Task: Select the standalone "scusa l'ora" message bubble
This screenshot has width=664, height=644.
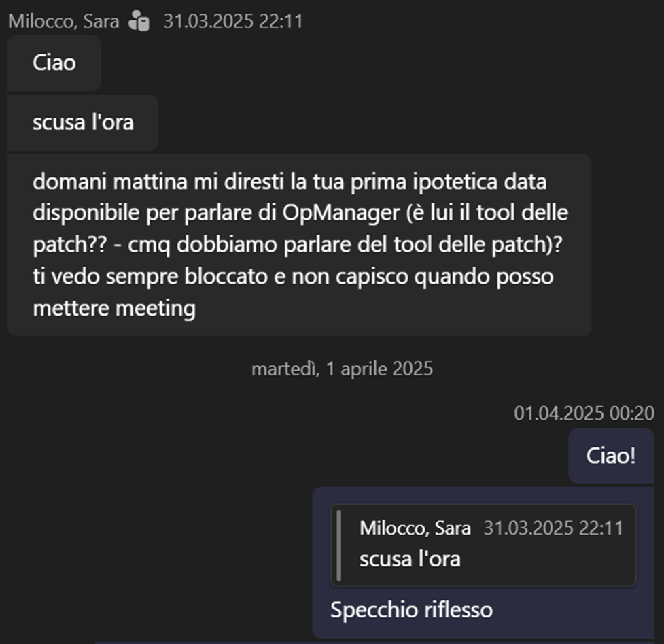Action: 82,122
